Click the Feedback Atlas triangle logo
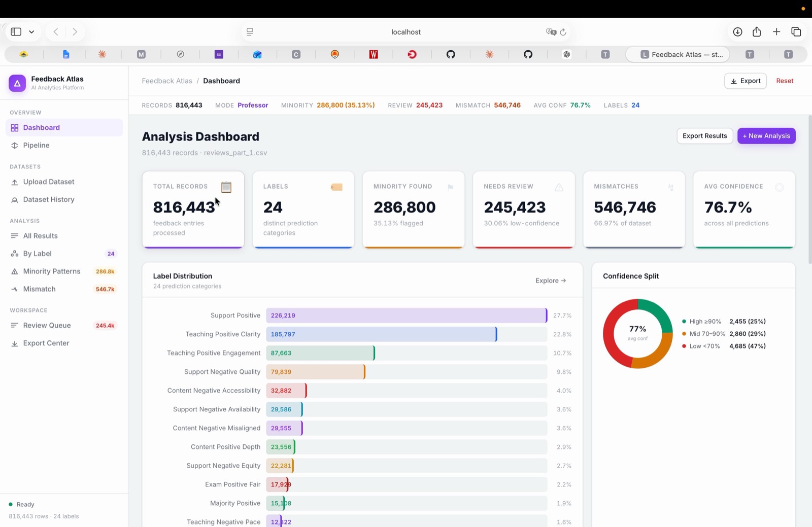The image size is (812, 527). click(x=17, y=83)
